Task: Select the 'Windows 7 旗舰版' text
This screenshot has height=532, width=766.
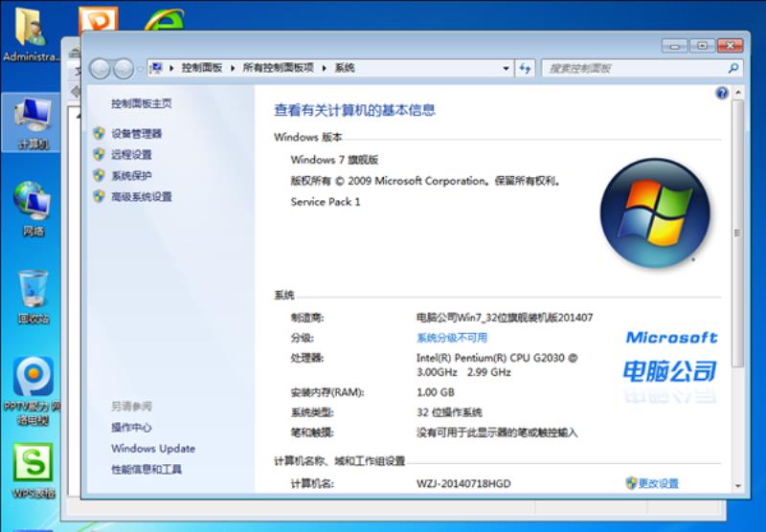Action: tap(334, 160)
